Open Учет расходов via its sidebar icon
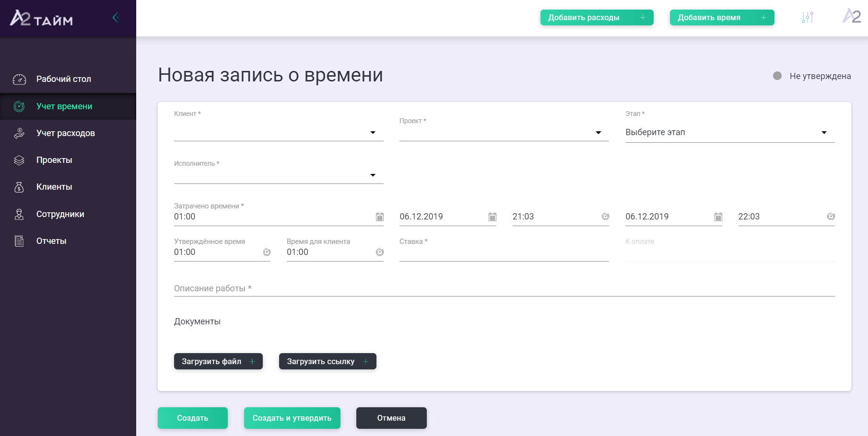868x436 pixels. (19, 133)
